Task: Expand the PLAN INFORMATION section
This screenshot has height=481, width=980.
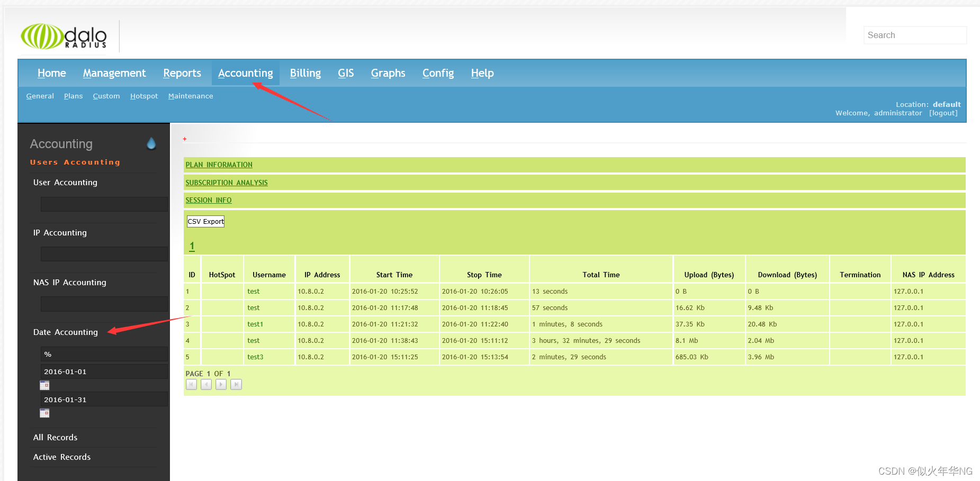Action: click(x=219, y=165)
